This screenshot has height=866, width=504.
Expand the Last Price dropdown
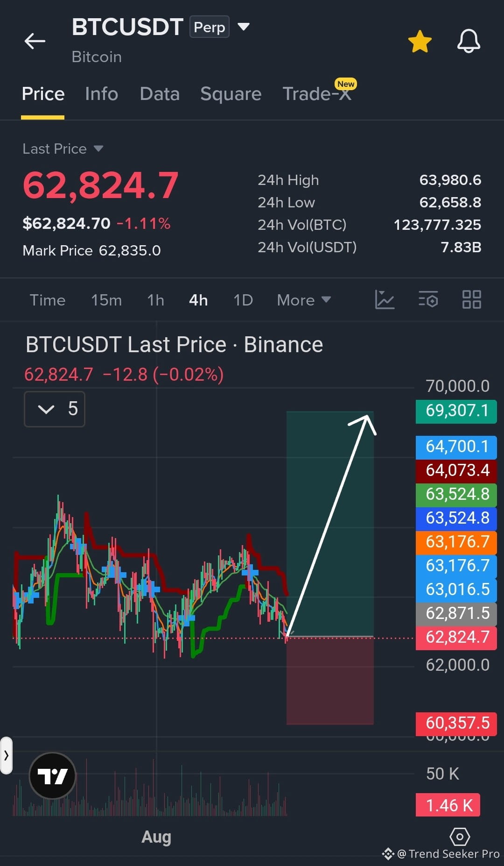(98, 149)
